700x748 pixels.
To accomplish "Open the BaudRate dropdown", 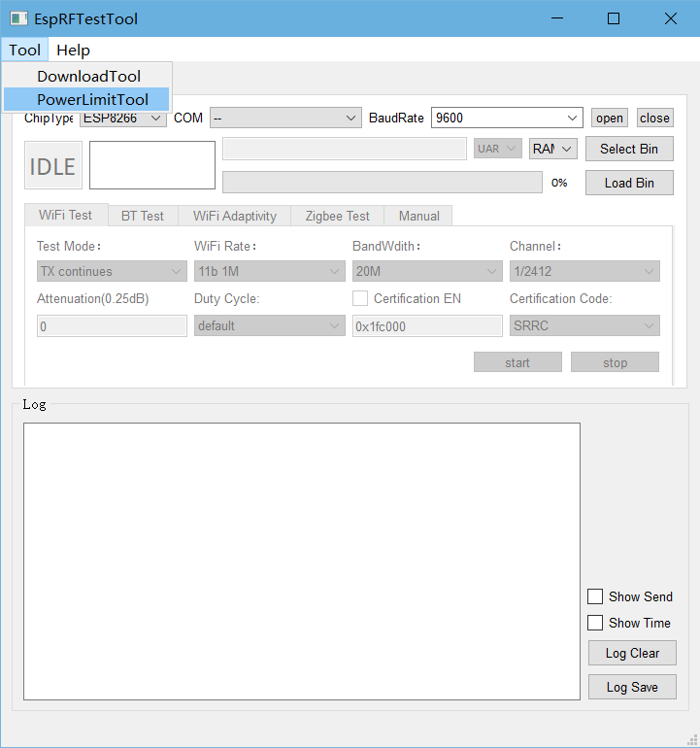I will click(506, 118).
